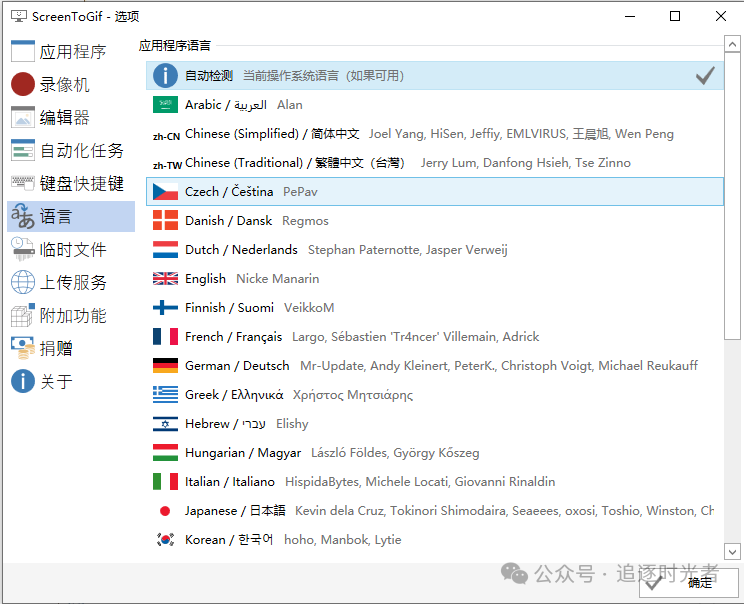Click the blue info icon beside 关于
The height and width of the screenshot is (604, 744).
[23, 381]
